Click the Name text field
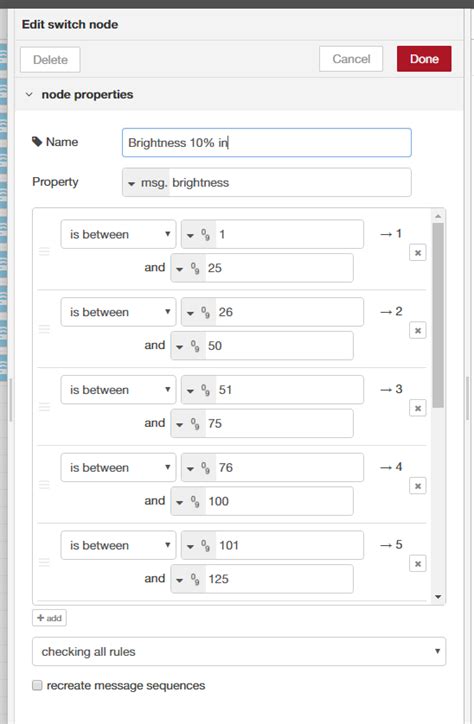Viewport: 474px width, 724px height. (267, 143)
